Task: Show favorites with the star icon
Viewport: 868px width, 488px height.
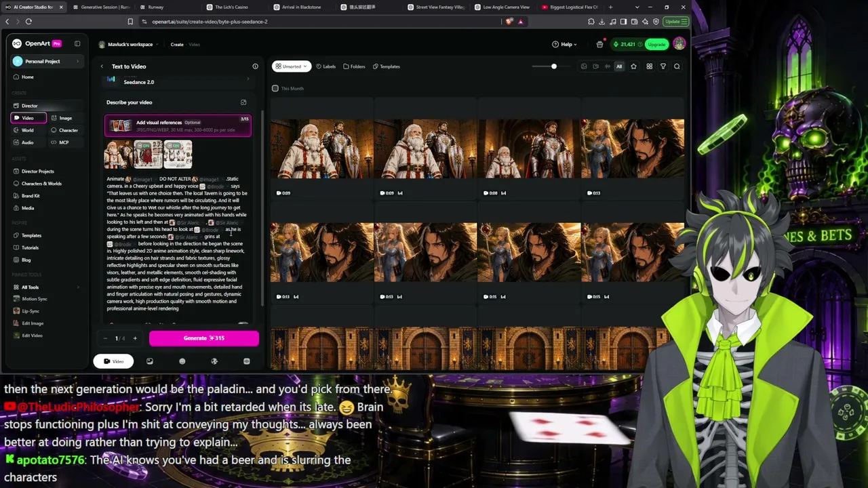Action: point(633,66)
